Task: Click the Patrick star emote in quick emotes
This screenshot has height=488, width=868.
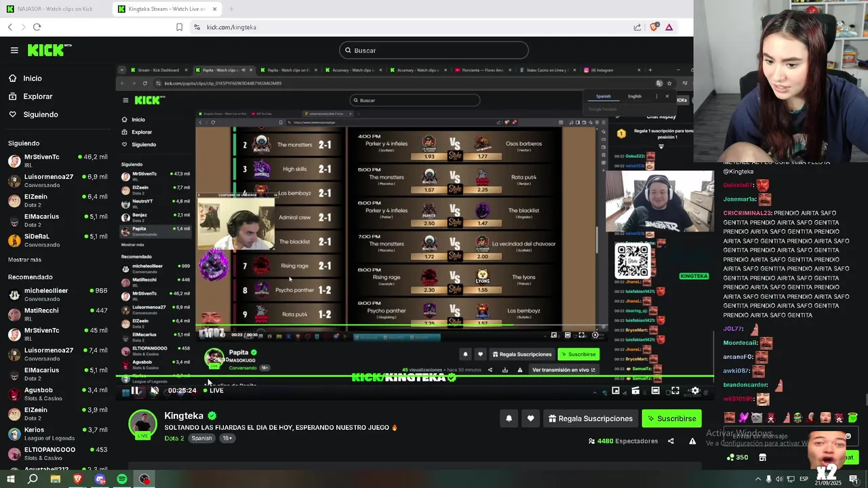Action: (786, 418)
